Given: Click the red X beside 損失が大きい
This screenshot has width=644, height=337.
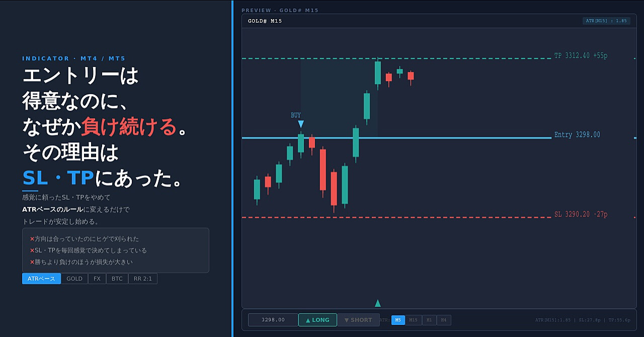Looking at the screenshot, I should [x=32, y=262].
